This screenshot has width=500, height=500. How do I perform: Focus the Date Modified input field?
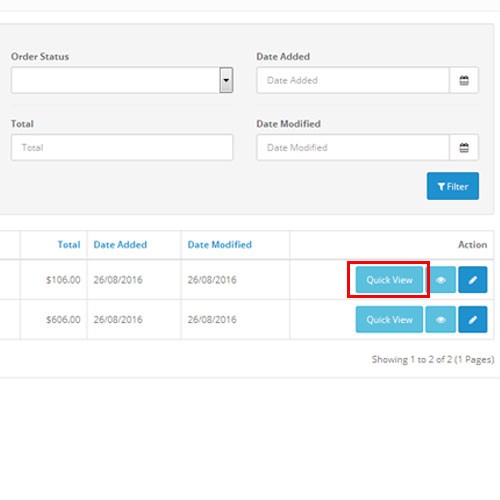[x=353, y=148]
